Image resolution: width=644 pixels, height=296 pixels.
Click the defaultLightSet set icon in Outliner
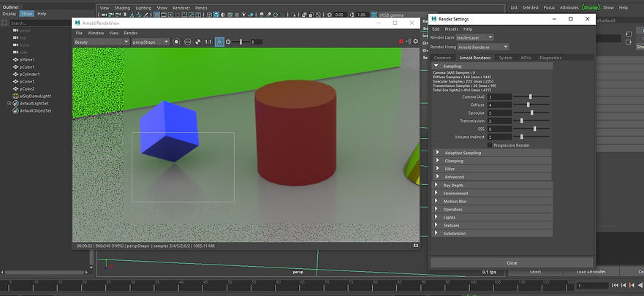15,104
